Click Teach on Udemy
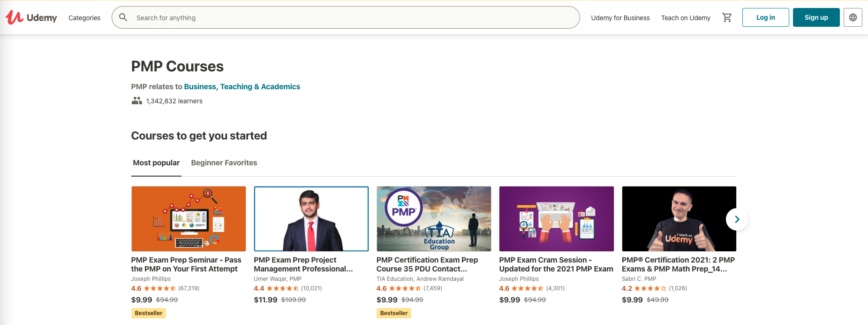The width and height of the screenshot is (868, 325). [686, 18]
